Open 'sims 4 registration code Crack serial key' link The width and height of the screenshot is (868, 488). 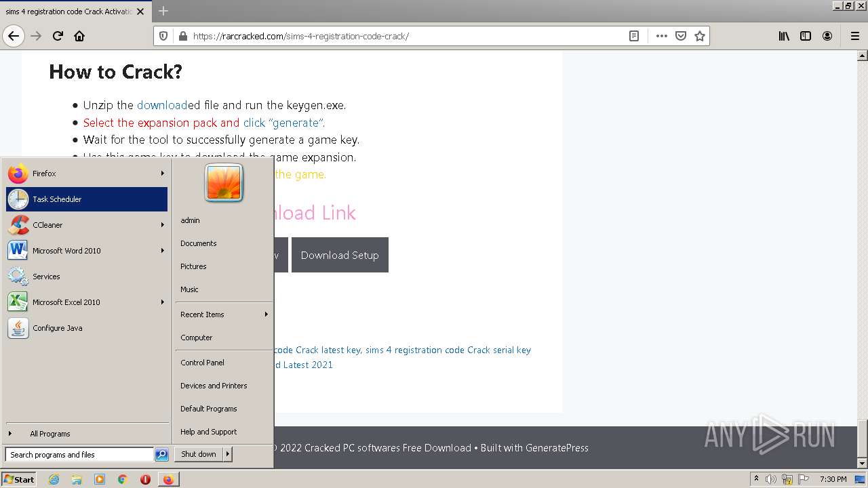click(x=448, y=350)
